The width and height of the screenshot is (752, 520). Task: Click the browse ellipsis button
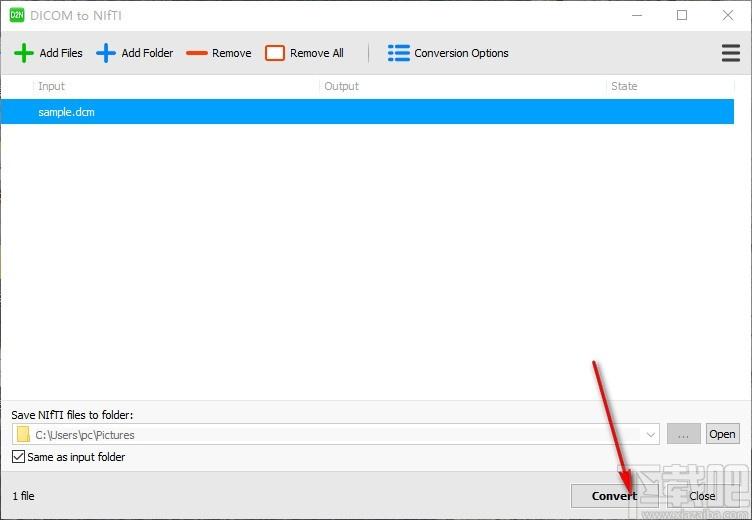[x=683, y=434]
